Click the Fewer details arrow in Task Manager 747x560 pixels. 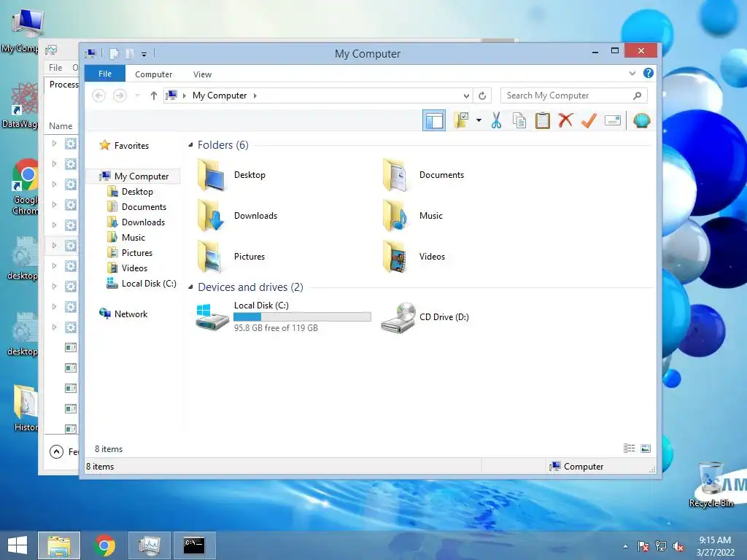tap(56, 451)
